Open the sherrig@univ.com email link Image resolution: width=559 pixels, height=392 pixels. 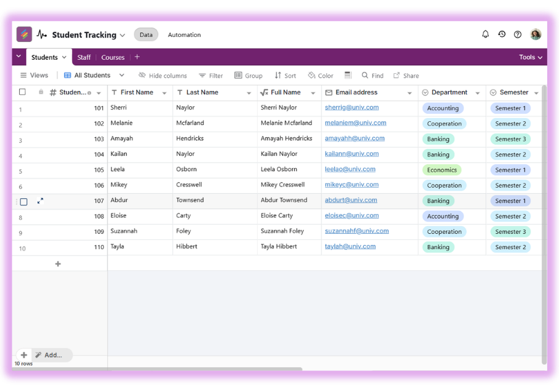[x=352, y=107]
